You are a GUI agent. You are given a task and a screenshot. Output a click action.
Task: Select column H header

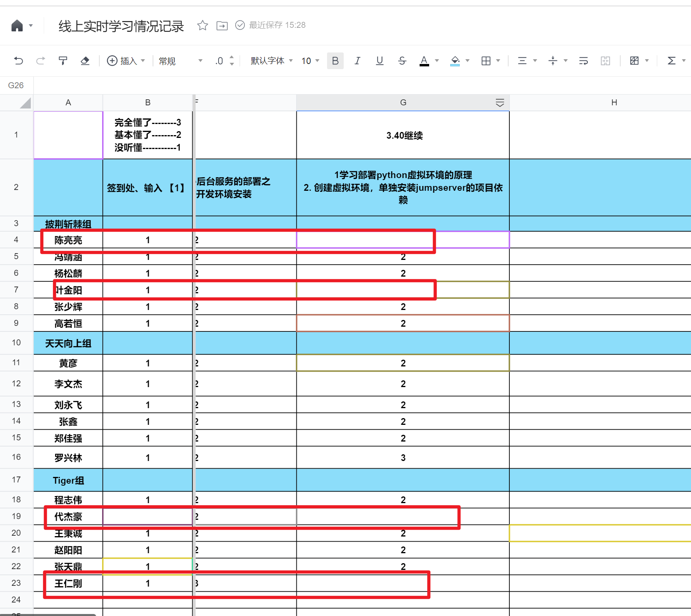pos(614,103)
